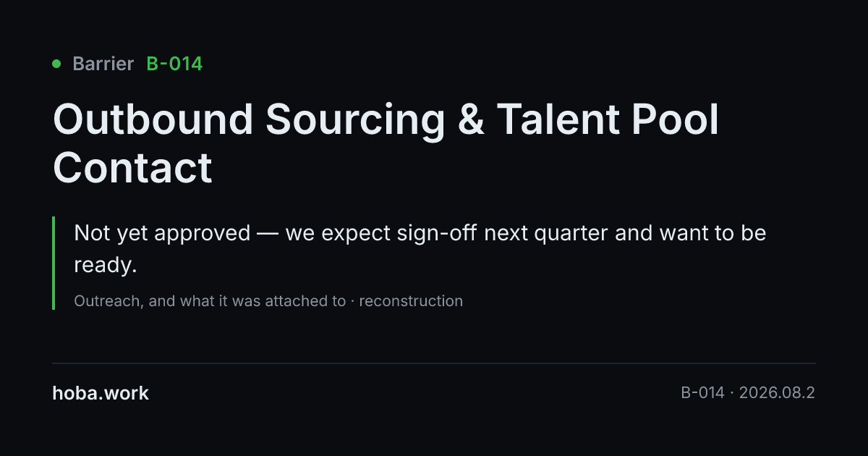The height and width of the screenshot is (456, 868).
Task: Click the horizontal divider above the footer
Action: (x=434, y=363)
